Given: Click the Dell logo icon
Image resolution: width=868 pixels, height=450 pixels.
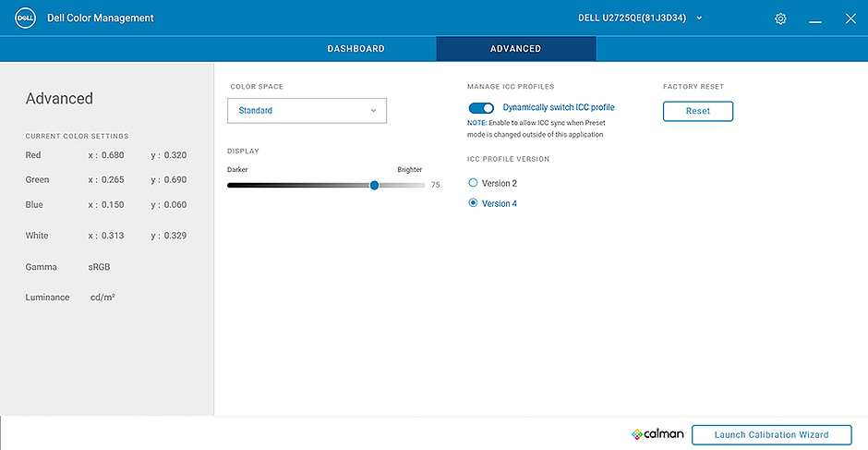Looking at the screenshot, I should pyautogui.click(x=26, y=18).
